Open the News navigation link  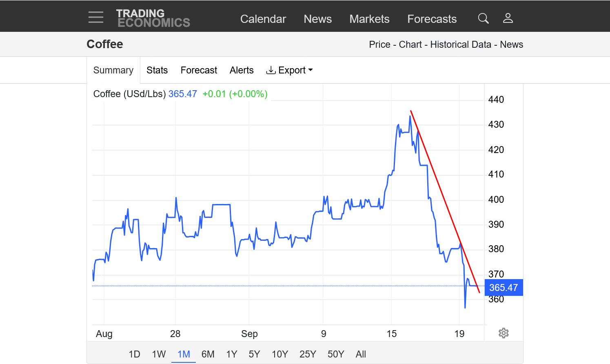point(317,19)
